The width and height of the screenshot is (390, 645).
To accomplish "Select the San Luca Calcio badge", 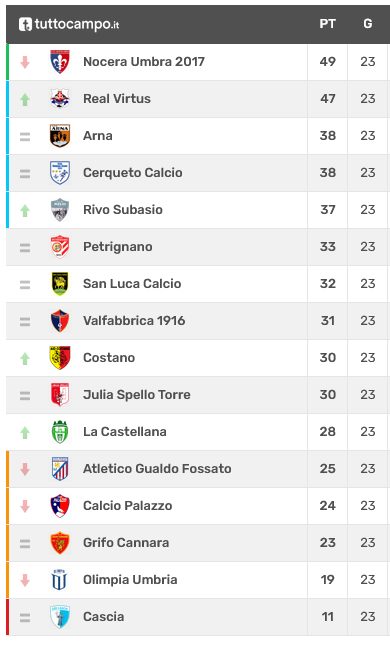I will [60, 284].
